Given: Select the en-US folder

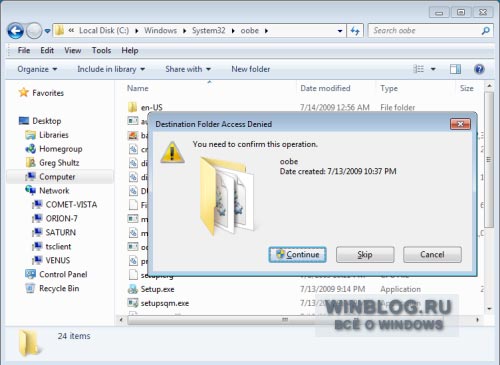Looking at the screenshot, I should [x=152, y=107].
